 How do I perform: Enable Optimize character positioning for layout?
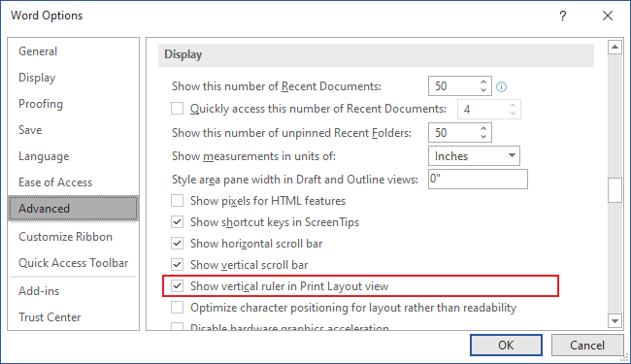tap(177, 308)
